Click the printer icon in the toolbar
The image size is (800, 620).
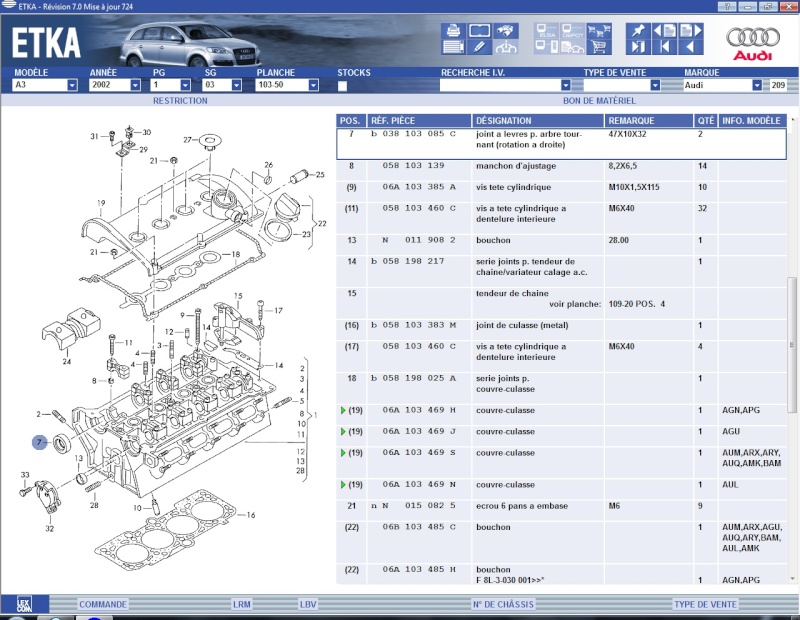(x=452, y=31)
